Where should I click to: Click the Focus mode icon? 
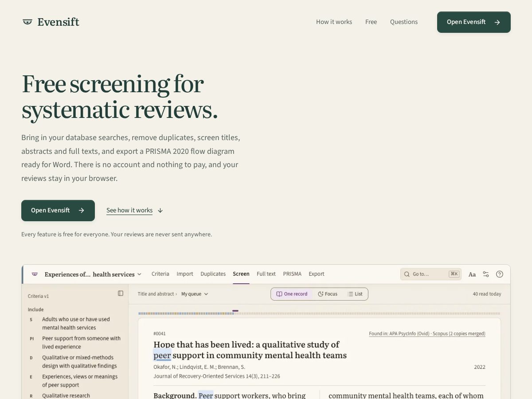321,294
